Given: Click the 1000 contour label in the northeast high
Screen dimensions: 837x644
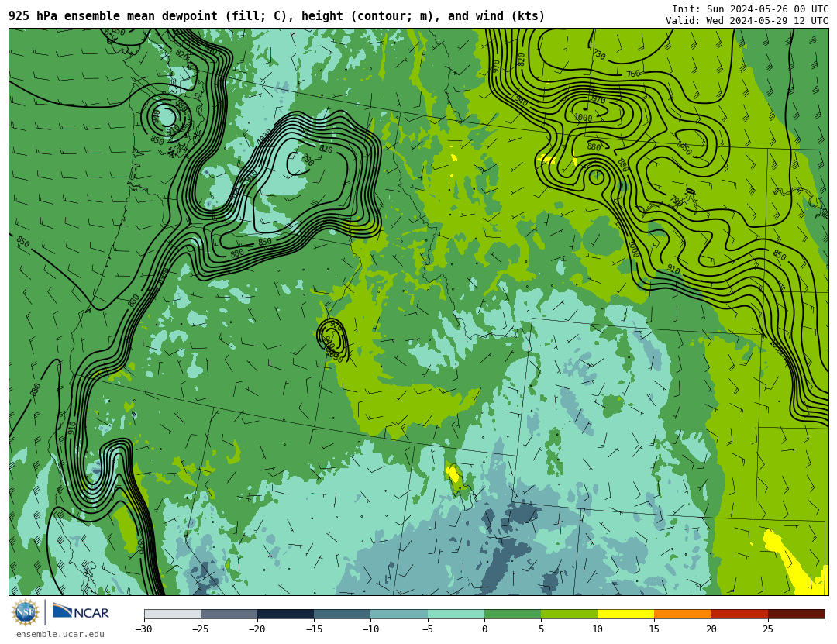Looking at the screenshot, I should (583, 118).
